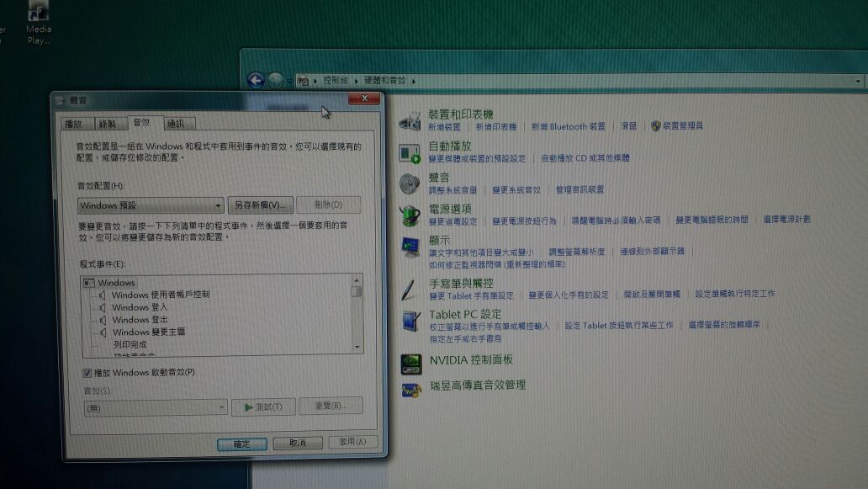Go back in the Control Panel window
This screenshot has width=868, height=489.
[x=255, y=81]
